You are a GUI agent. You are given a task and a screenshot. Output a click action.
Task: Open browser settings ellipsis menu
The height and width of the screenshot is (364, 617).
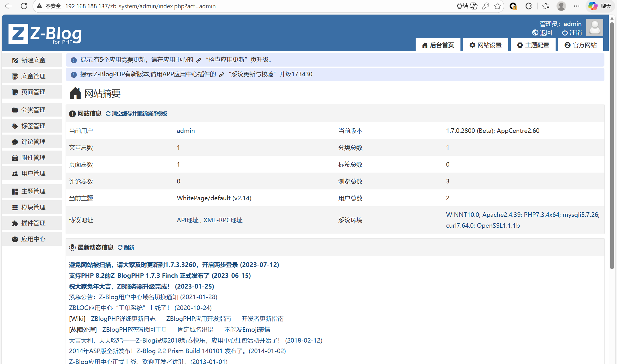[577, 6]
